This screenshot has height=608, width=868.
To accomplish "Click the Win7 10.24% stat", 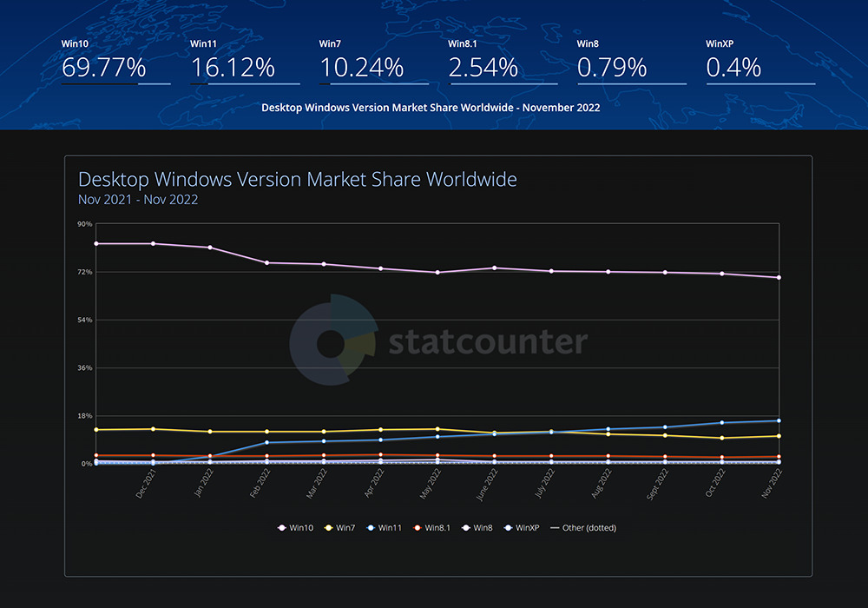I will coord(361,67).
